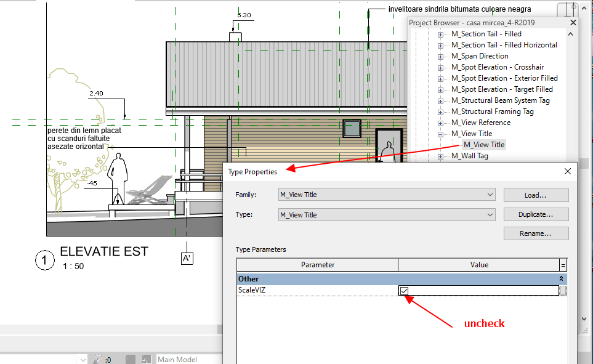Select M_Structural Framing Tag item
This screenshot has width=593, height=364.
click(x=493, y=111)
